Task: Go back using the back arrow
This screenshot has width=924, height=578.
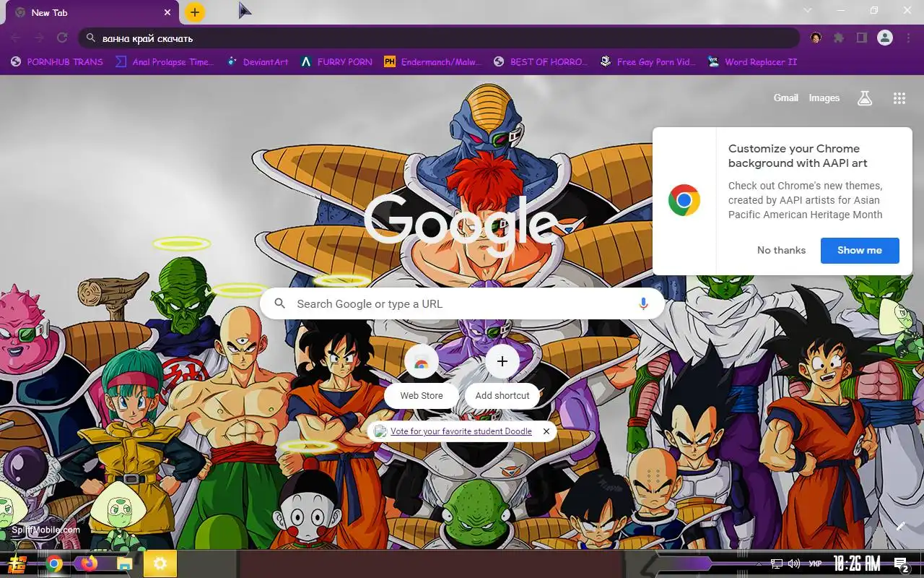Action: [16, 38]
